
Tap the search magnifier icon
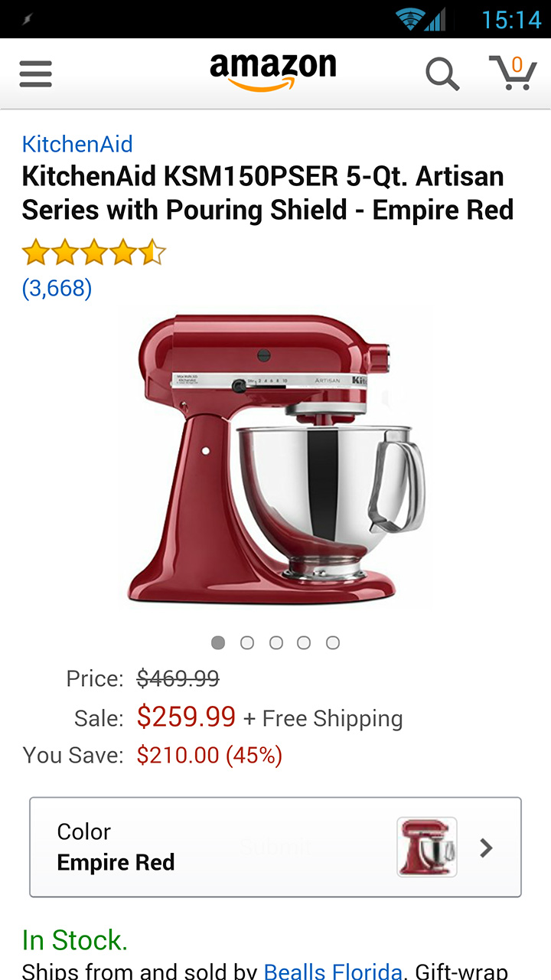tap(442, 74)
